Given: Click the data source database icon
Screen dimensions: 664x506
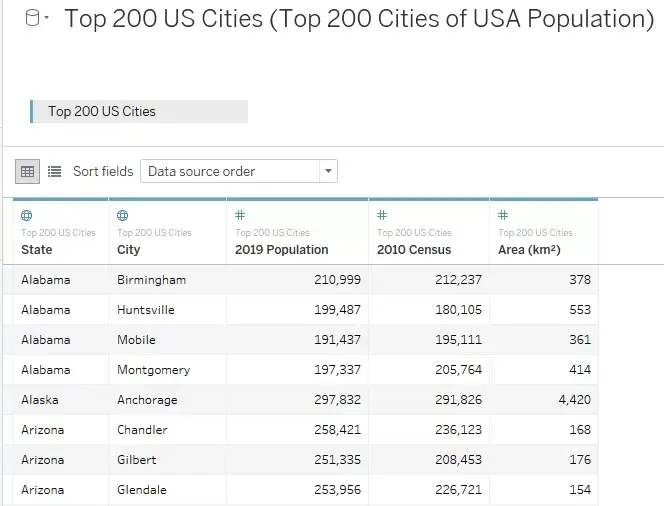Looking at the screenshot, I should 32,18.
